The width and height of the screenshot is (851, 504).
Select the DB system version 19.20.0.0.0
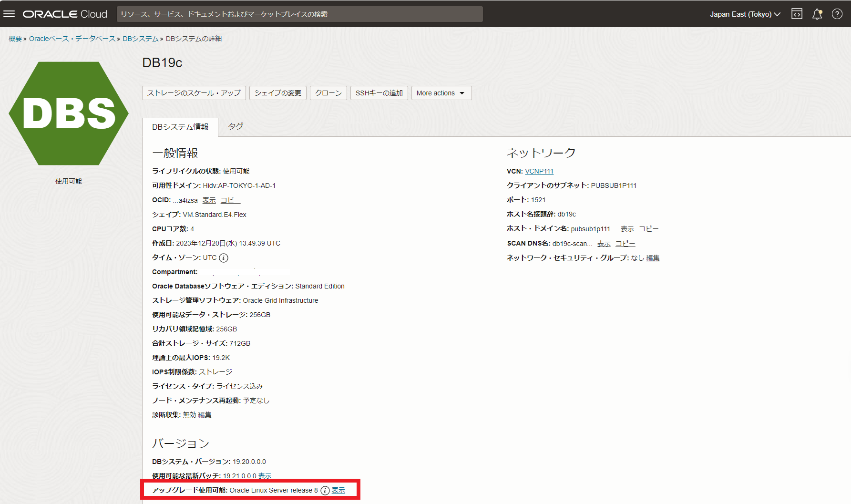tap(249, 462)
